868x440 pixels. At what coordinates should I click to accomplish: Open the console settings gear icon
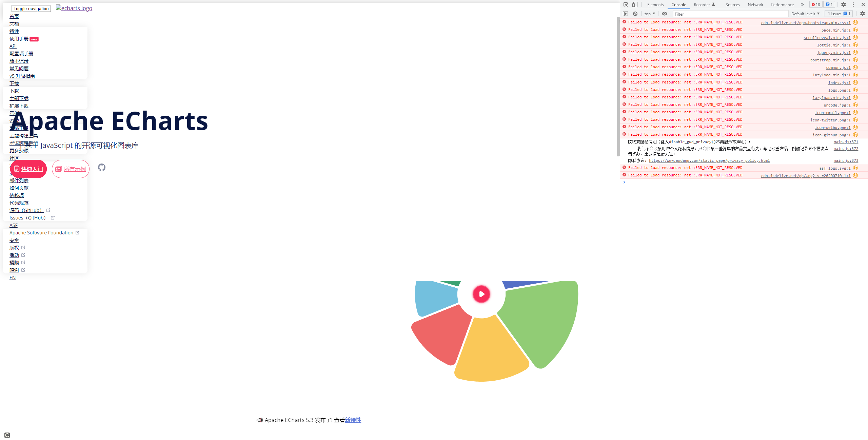click(x=862, y=14)
